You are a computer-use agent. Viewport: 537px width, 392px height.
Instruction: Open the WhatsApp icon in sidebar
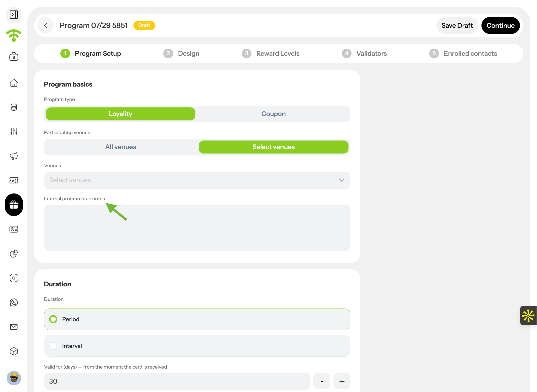point(14,302)
